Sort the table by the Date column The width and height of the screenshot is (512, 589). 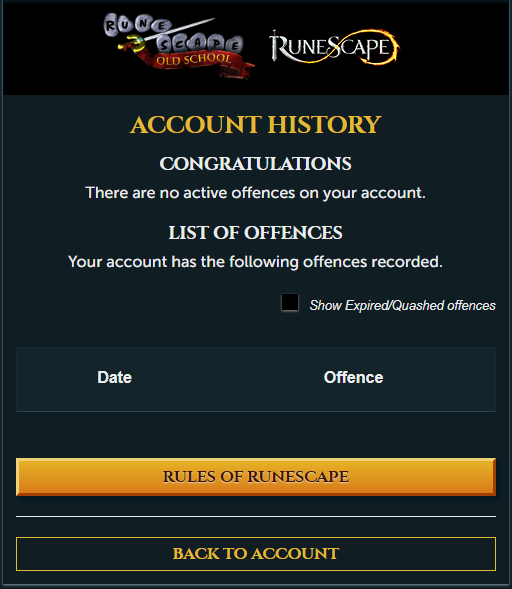point(115,377)
